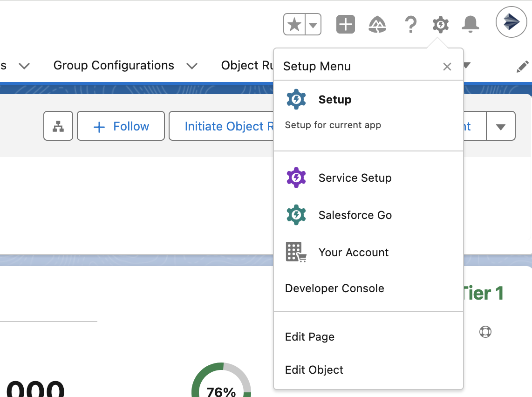Screen dimensions: 532x397
Task: Close the Setup Menu panel
Action: (x=447, y=67)
